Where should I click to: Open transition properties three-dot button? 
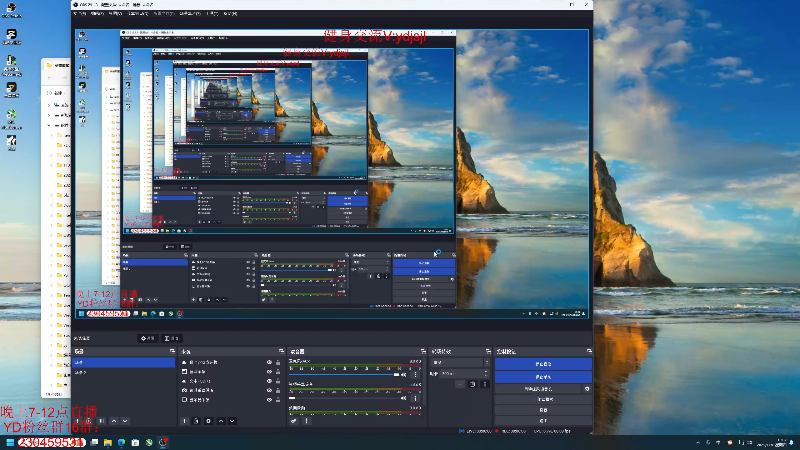(x=484, y=384)
